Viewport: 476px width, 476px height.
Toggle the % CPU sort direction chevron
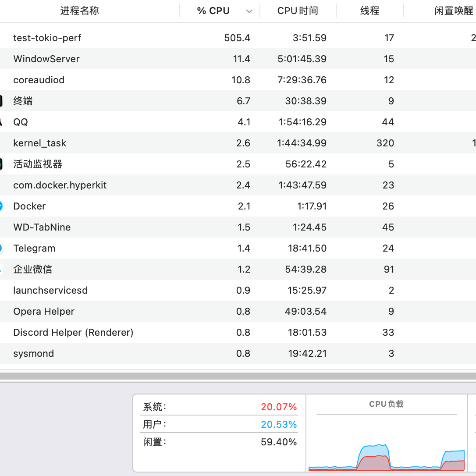[x=249, y=11]
